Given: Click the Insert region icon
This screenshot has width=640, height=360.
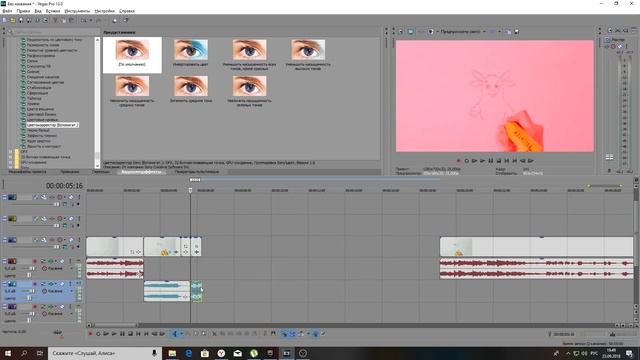Looking at the screenshot, I should click(273, 334).
